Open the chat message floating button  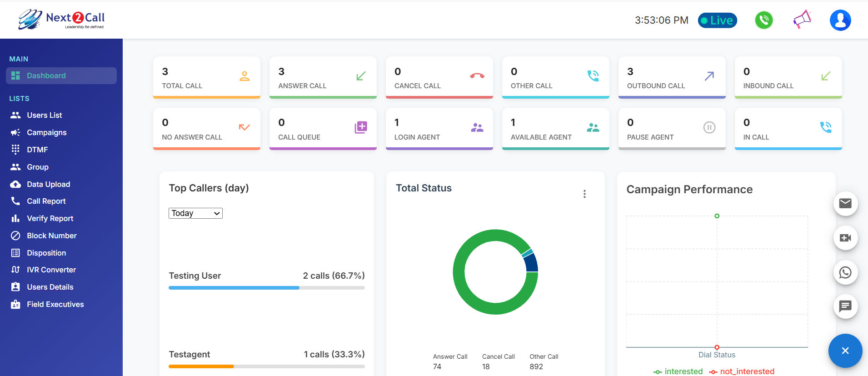point(845,306)
